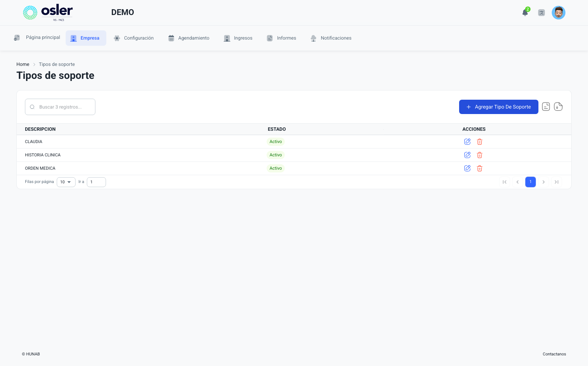588x366 pixels.
Task: Open the notifications bell icon
Action: click(525, 13)
